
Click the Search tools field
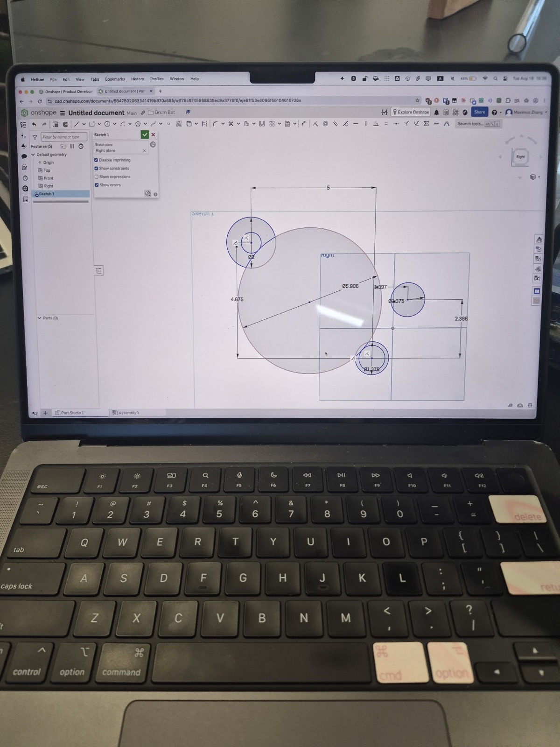[x=478, y=124]
